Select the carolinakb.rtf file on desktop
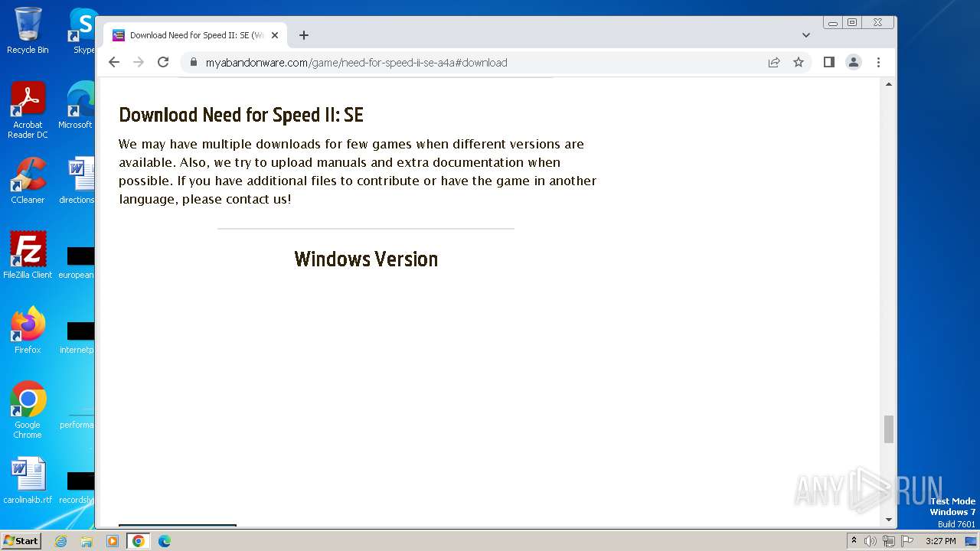The width and height of the screenshot is (980, 551). [x=28, y=481]
